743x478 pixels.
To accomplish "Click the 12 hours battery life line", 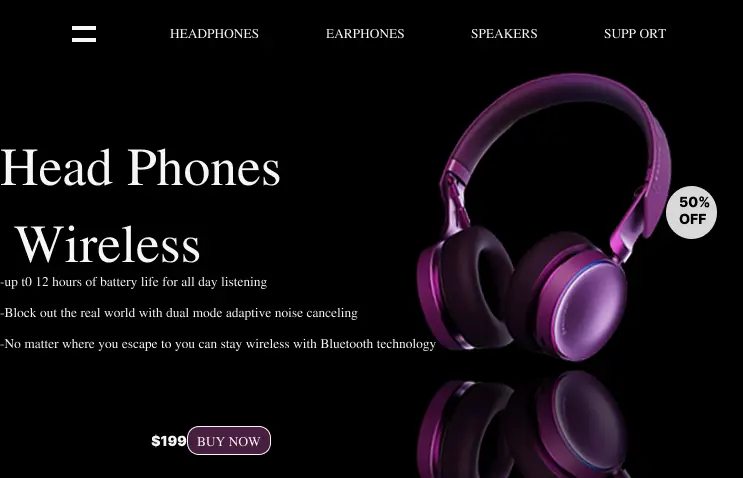I will (x=134, y=282).
